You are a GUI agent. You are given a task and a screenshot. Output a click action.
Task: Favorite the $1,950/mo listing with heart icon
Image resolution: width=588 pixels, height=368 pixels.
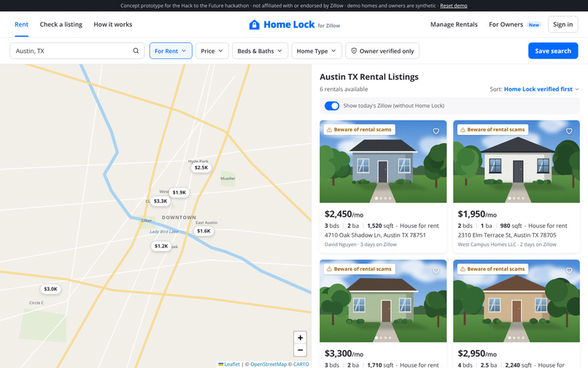(x=569, y=131)
